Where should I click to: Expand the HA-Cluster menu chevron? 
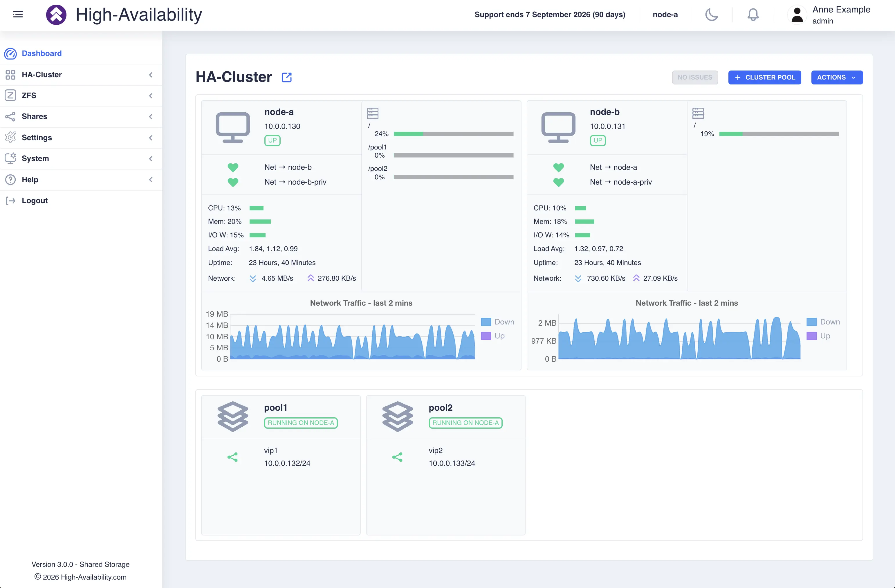(x=151, y=75)
